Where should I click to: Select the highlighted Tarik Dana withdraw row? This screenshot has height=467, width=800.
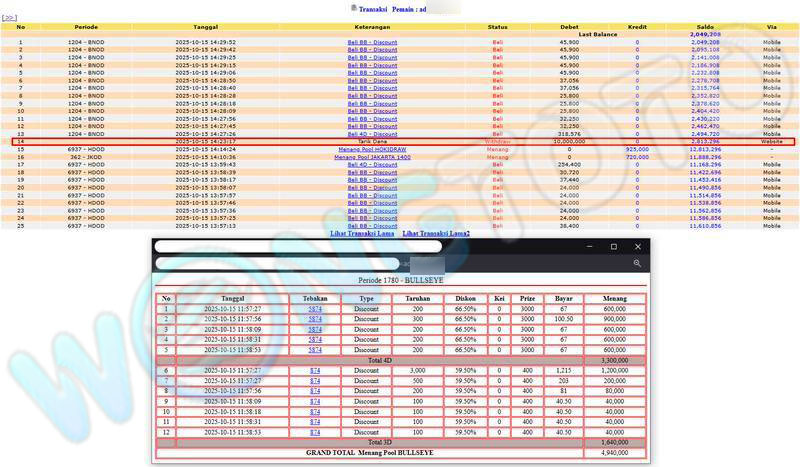[400, 142]
